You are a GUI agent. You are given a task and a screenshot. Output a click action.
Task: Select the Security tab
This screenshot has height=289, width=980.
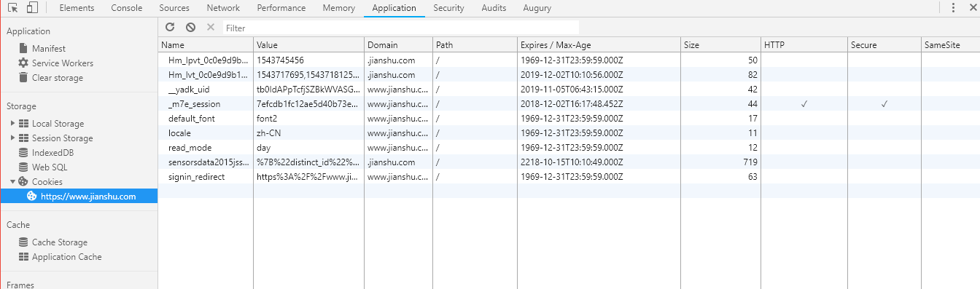pos(448,8)
